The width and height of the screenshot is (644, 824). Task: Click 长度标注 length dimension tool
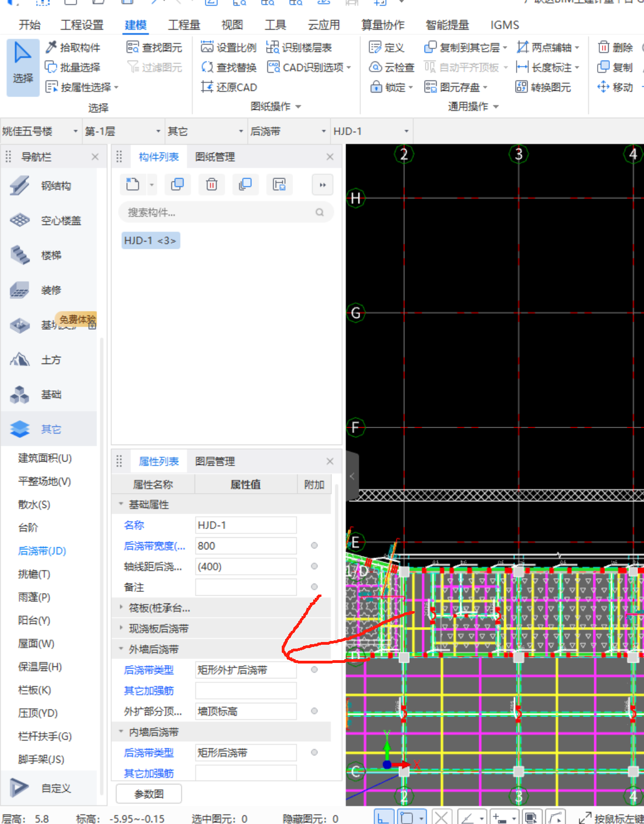click(x=548, y=67)
